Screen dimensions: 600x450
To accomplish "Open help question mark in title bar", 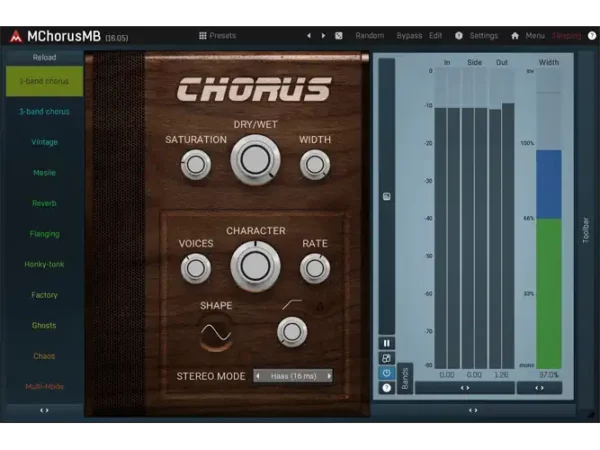I will pos(592,36).
